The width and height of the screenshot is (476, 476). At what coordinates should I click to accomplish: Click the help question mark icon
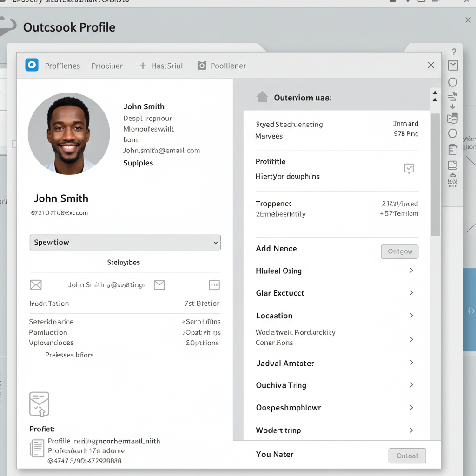tap(454, 52)
